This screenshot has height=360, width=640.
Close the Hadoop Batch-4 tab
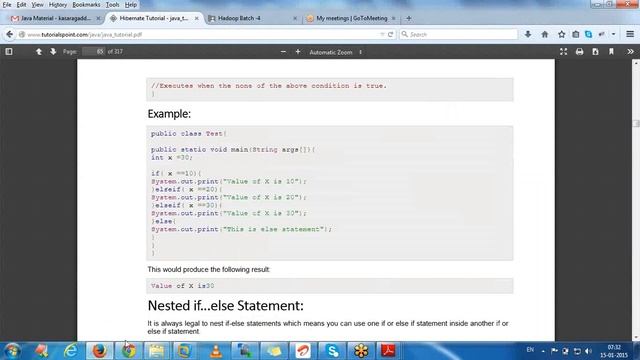coord(295,18)
